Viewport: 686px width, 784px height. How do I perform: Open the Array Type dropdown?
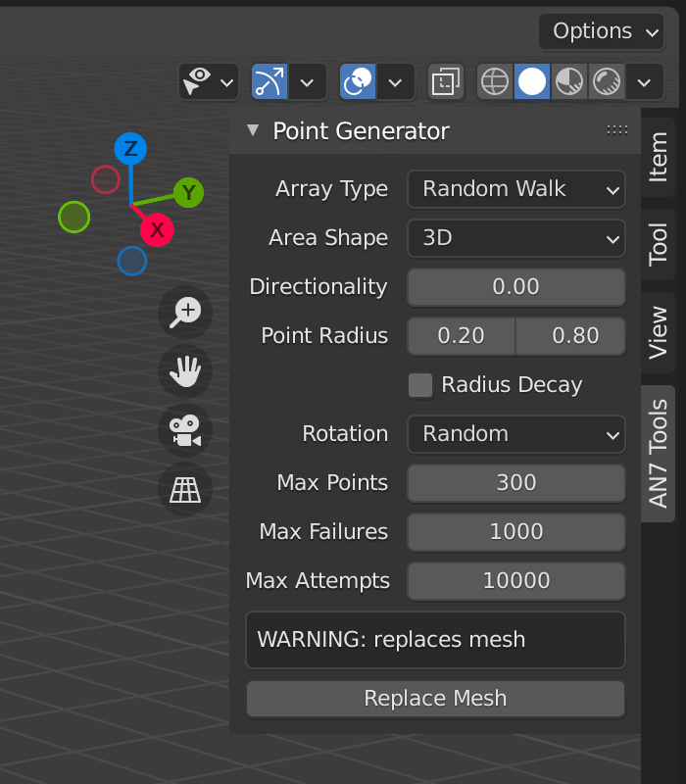[516, 189]
